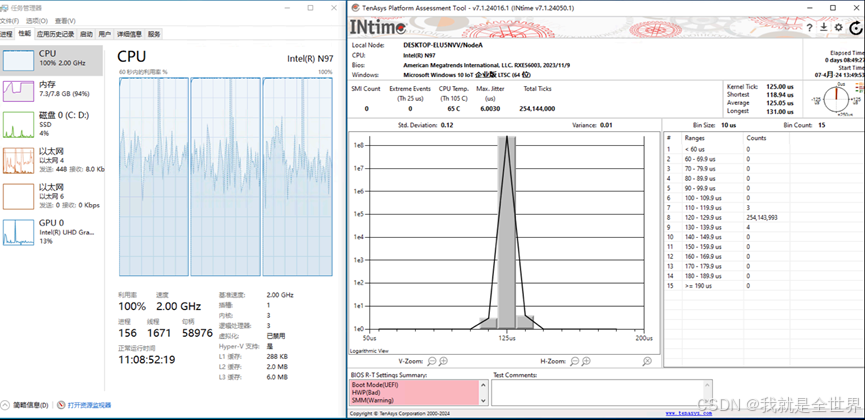
Task: Click inside the Test Comments text box
Action: [597, 392]
